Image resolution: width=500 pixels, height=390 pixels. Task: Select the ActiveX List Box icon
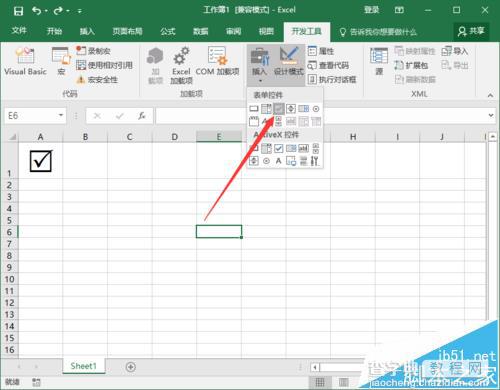point(291,148)
